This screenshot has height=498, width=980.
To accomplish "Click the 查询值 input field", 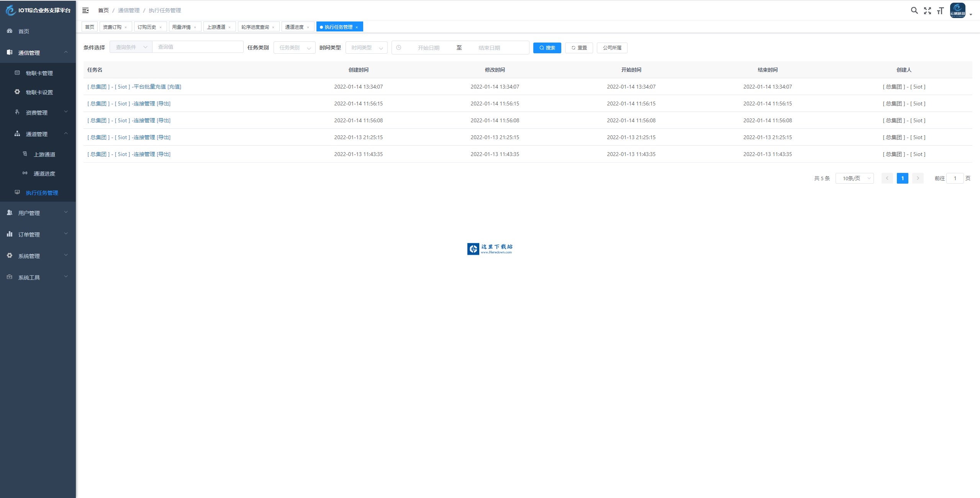I will click(197, 47).
